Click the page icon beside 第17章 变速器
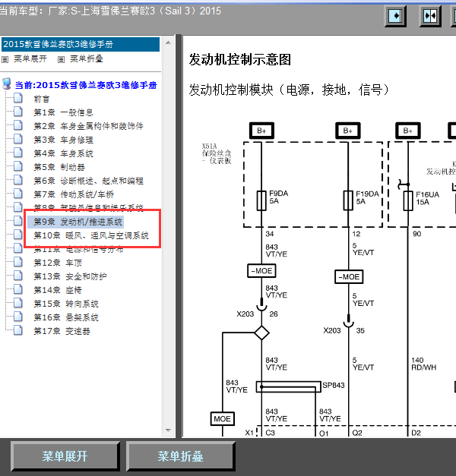456x476 pixels. pos(18,330)
